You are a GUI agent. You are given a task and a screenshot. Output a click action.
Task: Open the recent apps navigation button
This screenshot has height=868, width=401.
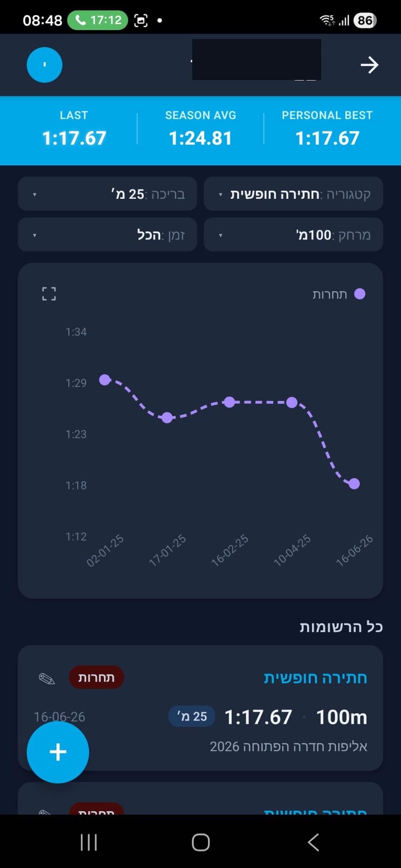coord(89,842)
